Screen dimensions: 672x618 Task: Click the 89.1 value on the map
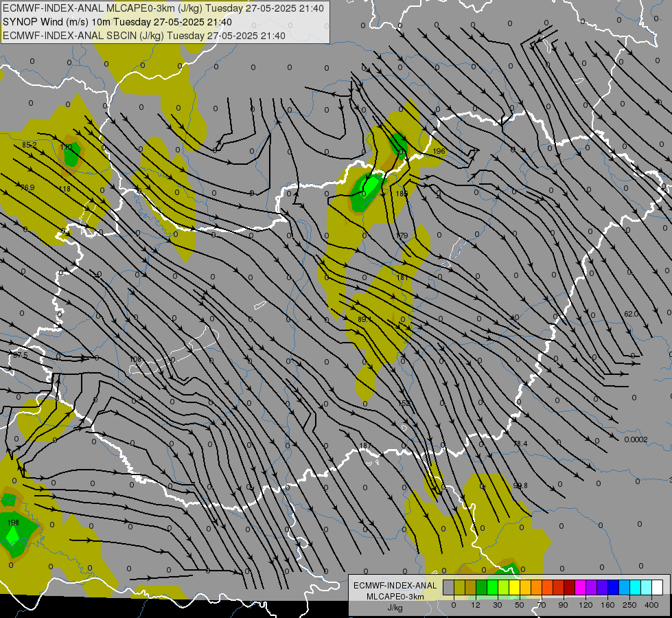tap(364, 319)
